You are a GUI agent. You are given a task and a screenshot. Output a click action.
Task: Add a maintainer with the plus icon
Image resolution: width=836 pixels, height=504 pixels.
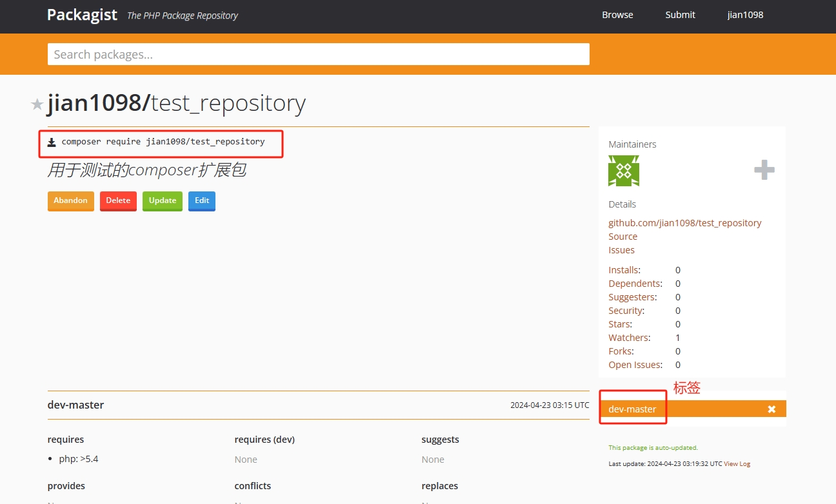point(764,170)
